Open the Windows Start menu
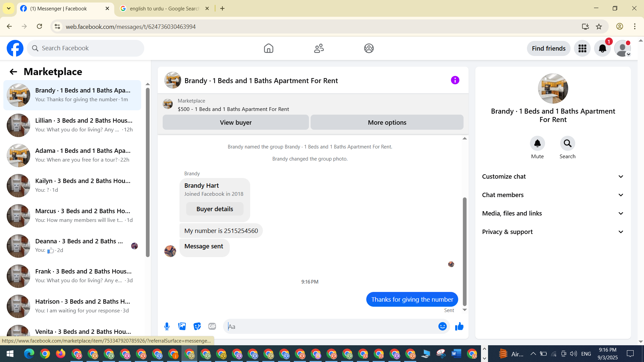This screenshot has height=362, width=644. tap(10, 354)
